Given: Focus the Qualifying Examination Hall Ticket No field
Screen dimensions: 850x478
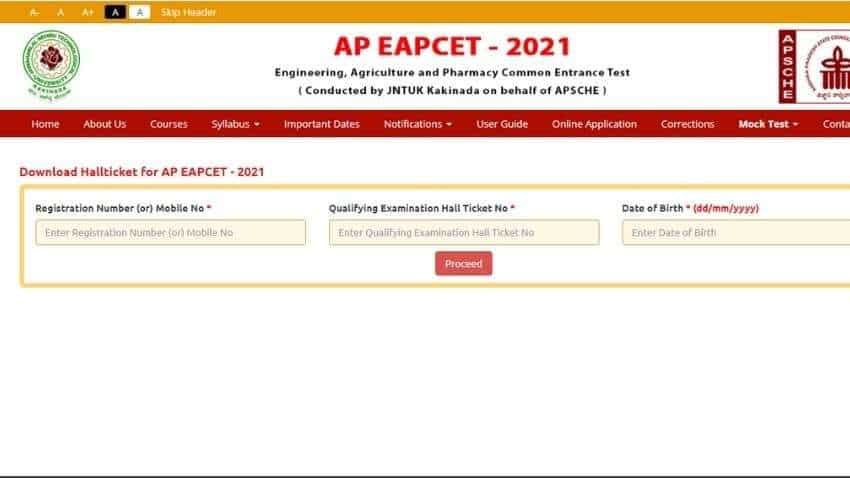Looking at the screenshot, I should pos(464,232).
